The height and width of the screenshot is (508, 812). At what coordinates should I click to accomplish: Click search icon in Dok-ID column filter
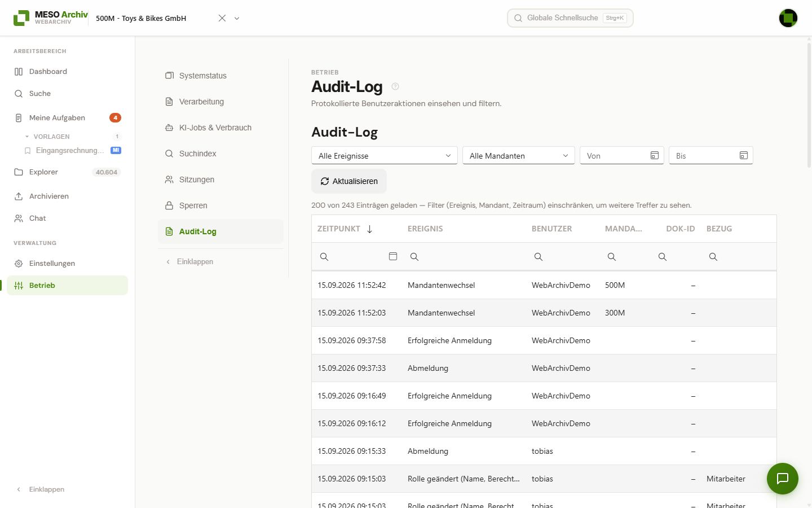(663, 257)
